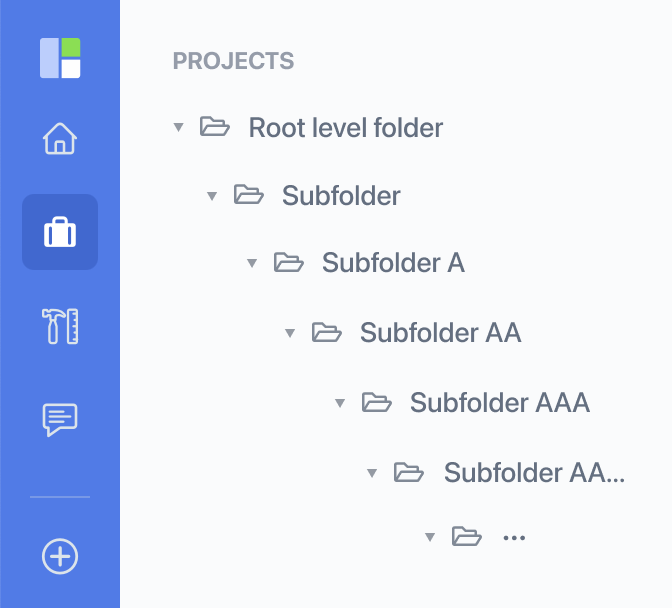
Task: Go to Home via house icon
Action: coord(60,138)
